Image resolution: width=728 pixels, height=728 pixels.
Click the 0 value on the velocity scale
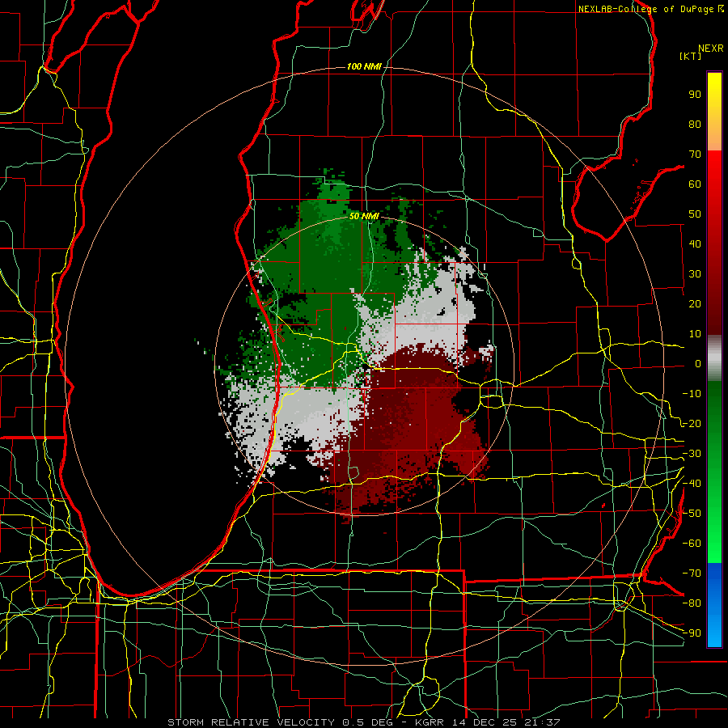[x=698, y=363]
